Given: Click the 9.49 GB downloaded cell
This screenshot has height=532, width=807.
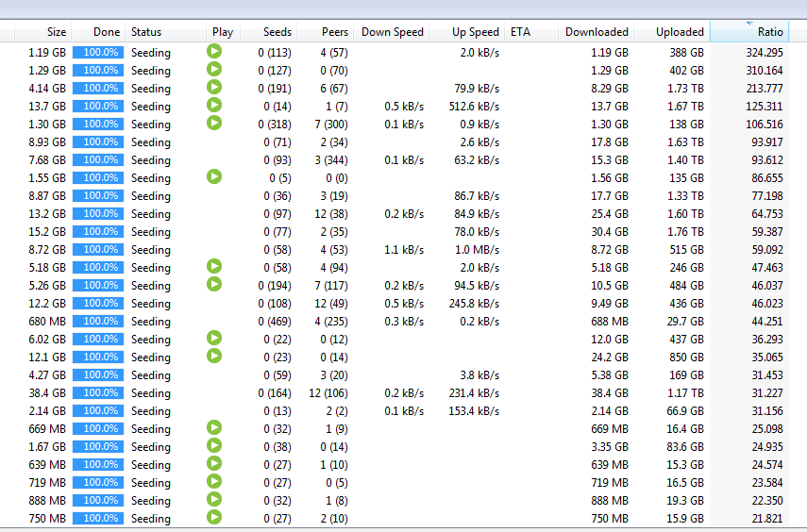Looking at the screenshot, I should coord(610,304).
